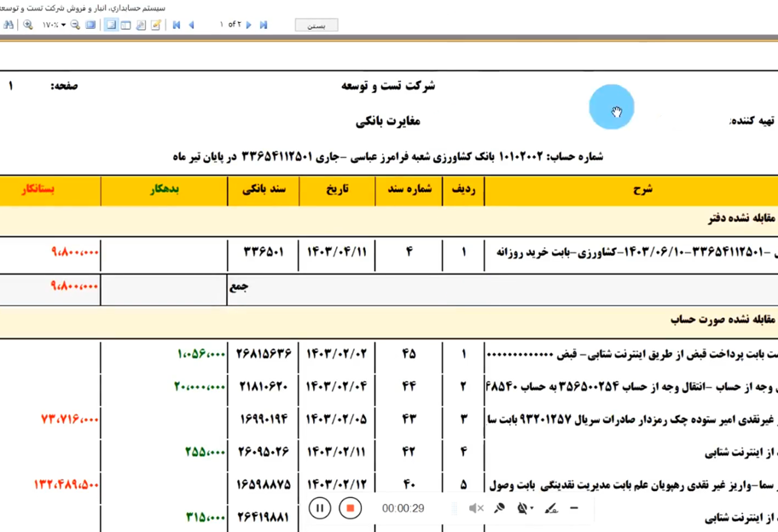Pause the screen recording

pos(320,508)
